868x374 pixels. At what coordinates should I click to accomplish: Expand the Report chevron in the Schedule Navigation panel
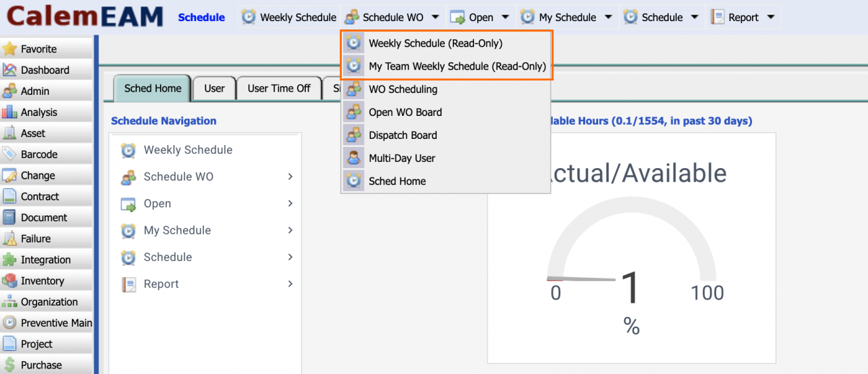(x=290, y=284)
